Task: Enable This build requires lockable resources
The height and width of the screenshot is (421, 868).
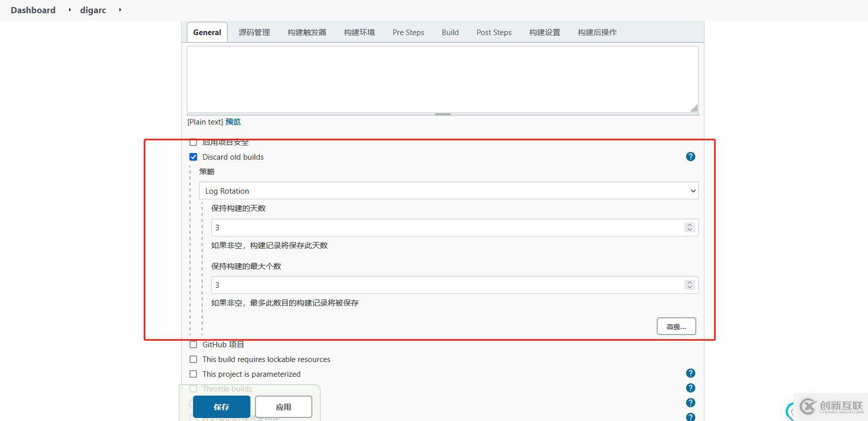Action: tap(193, 359)
